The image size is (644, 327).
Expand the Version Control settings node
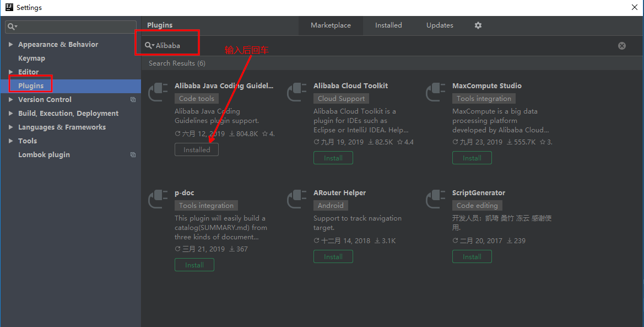click(x=10, y=100)
